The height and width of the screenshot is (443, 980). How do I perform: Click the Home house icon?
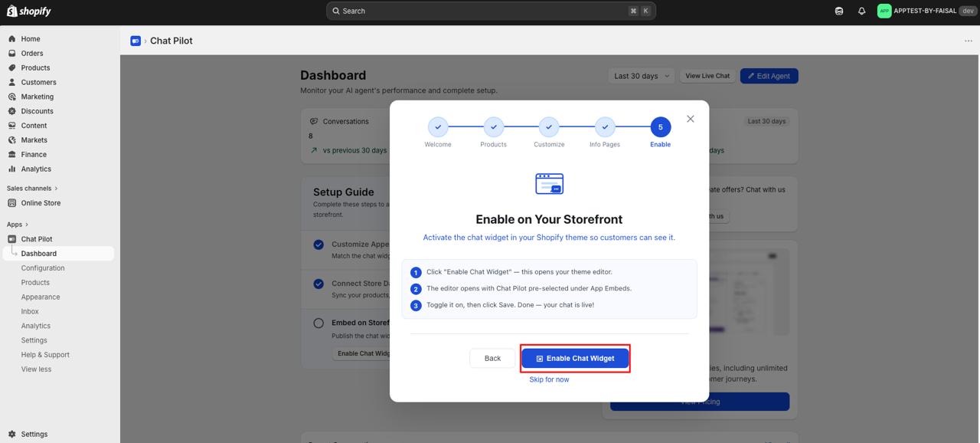(x=11, y=39)
